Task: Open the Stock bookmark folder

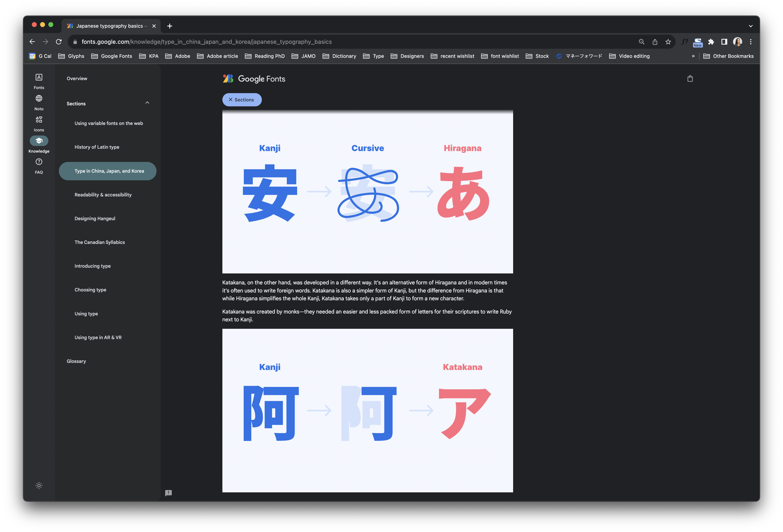Action: 537,56
